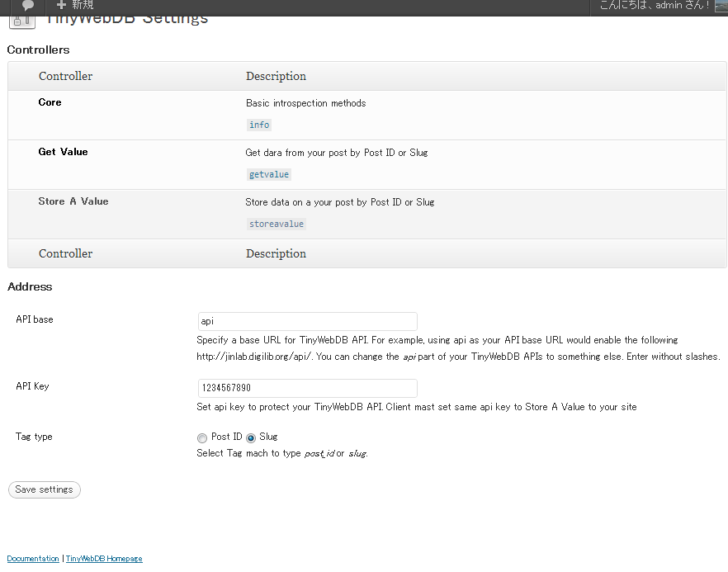Click the user avatar in admin bar
This screenshot has width=728, height=572.
(721, 5)
